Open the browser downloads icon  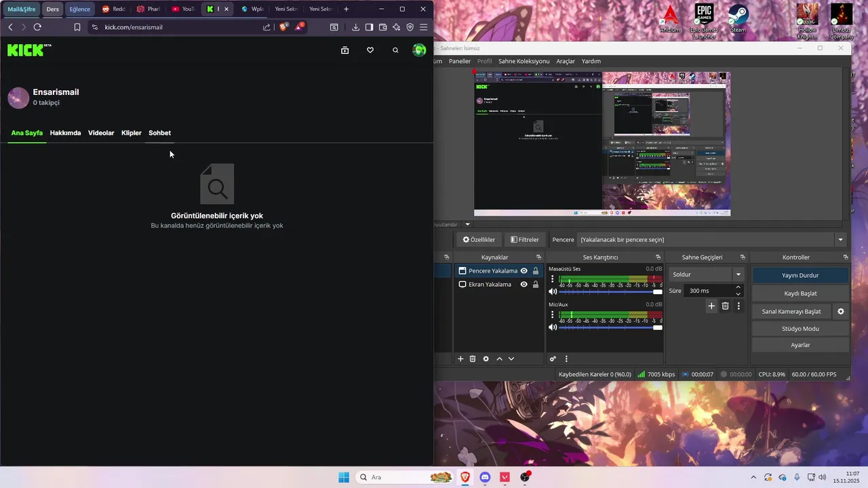tap(355, 27)
